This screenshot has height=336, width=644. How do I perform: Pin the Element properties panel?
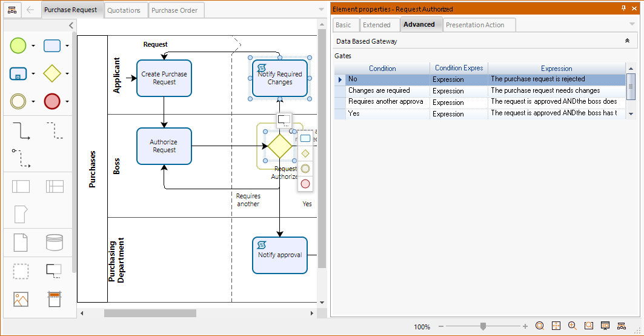(x=624, y=8)
